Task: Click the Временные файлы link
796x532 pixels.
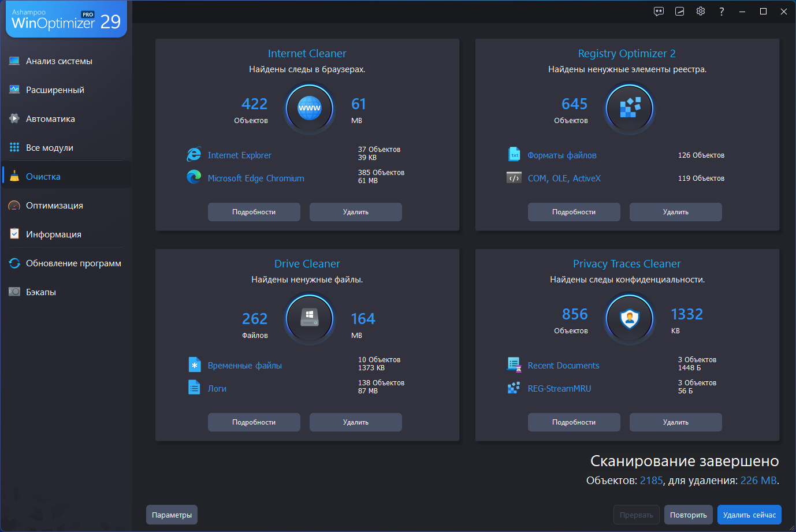Action: [x=245, y=366]
